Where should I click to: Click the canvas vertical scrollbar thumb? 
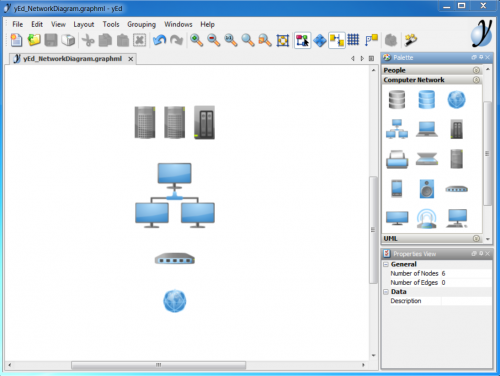click(x=373, y=230)
